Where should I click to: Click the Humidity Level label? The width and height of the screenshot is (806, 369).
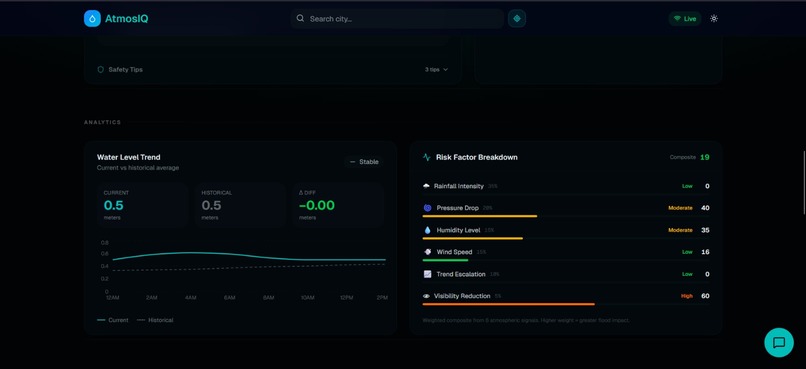pyautogui.click(x=459, y=230)
